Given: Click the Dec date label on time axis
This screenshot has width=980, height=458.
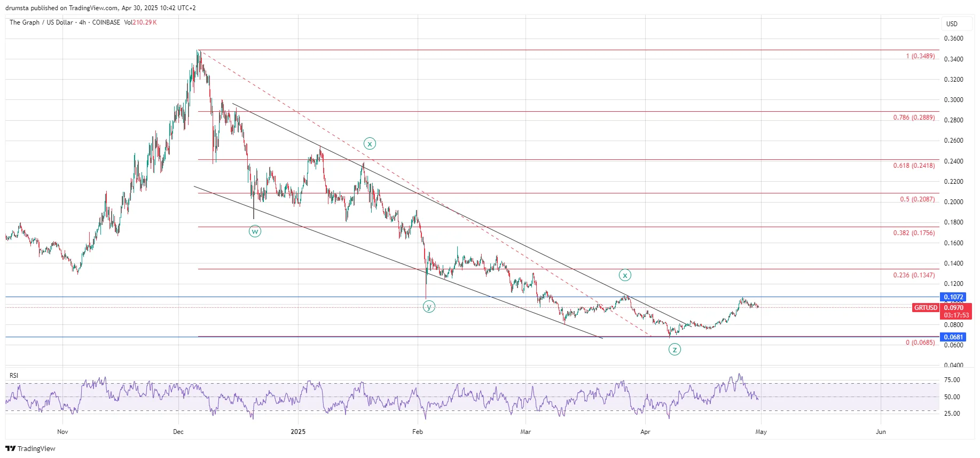Looking at the screenshot, I should (x=178, y=432).
